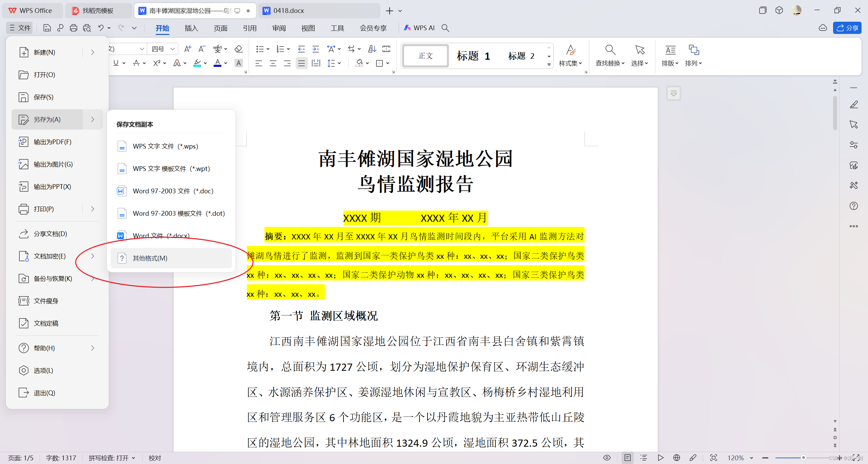Switch to the 插入 ribbon tab
Image resolution: width=868 pixels, height=464 pixels.
[191, 28]
